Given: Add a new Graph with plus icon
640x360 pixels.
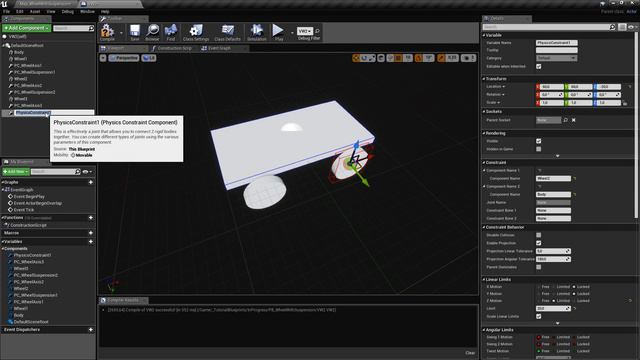Looking at the screenshot, I should pos(91,182).
